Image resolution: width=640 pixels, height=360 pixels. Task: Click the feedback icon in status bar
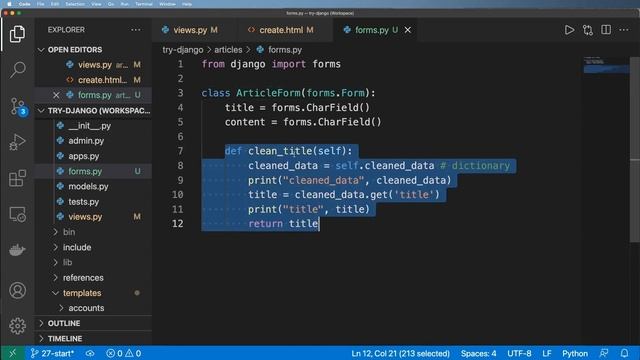click(604, 353)
